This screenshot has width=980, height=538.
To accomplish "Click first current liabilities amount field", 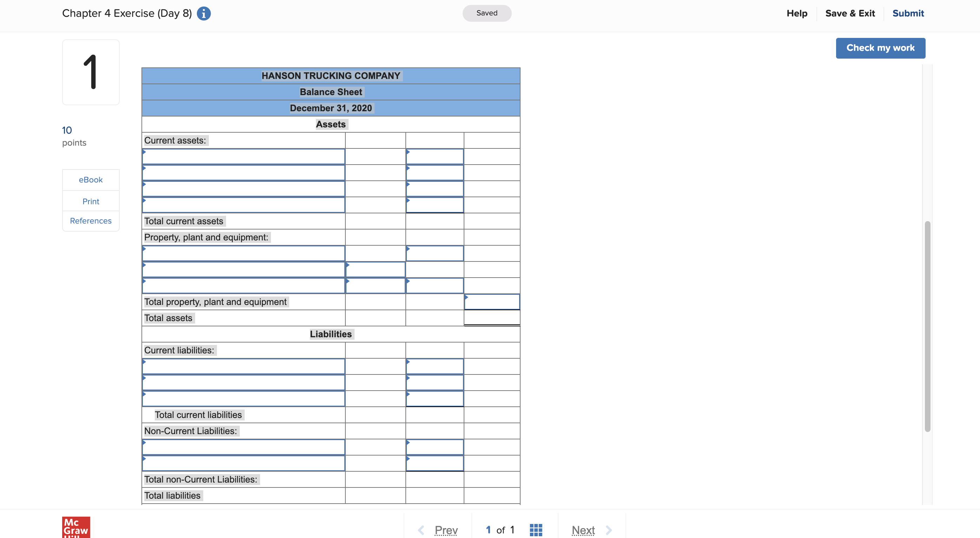I will tap(435, 366).
